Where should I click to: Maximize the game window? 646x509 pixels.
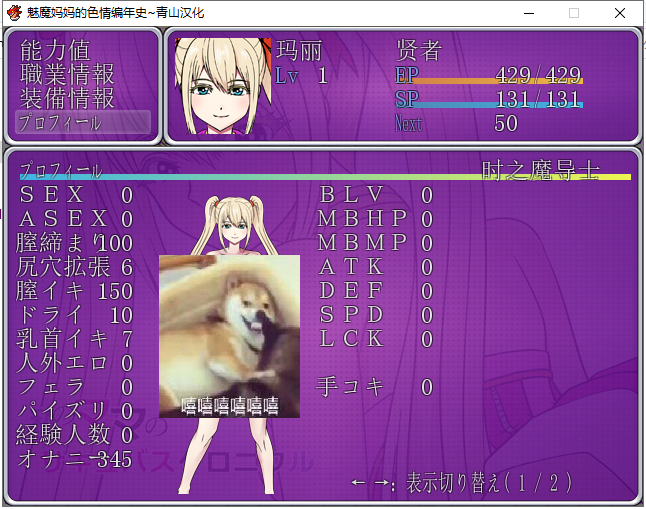pyautogui.click(x=574, y=13)
